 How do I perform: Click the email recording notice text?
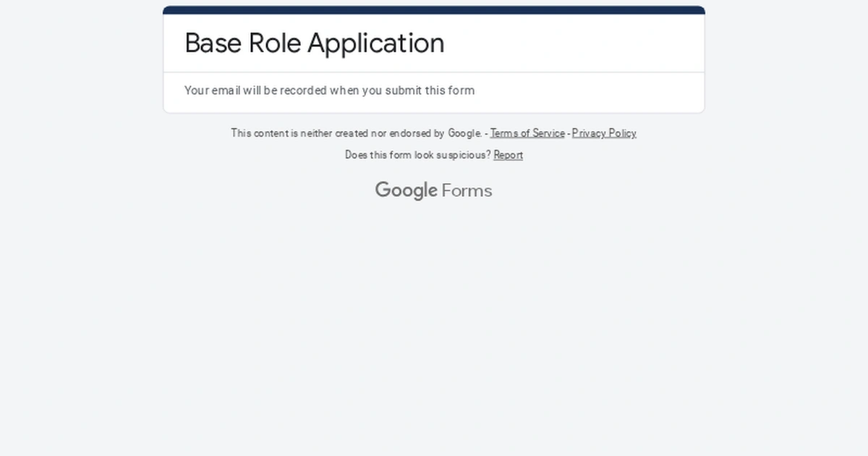pyautogui.click(x=329, y=90)
